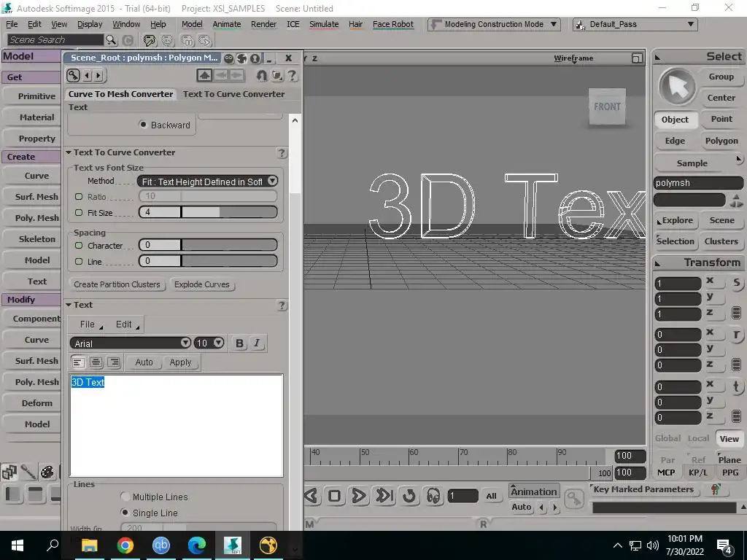The height and width of the screenshot is (560, 747).
Task: Open the Arial font dropdown
Action: pos(130,343)
